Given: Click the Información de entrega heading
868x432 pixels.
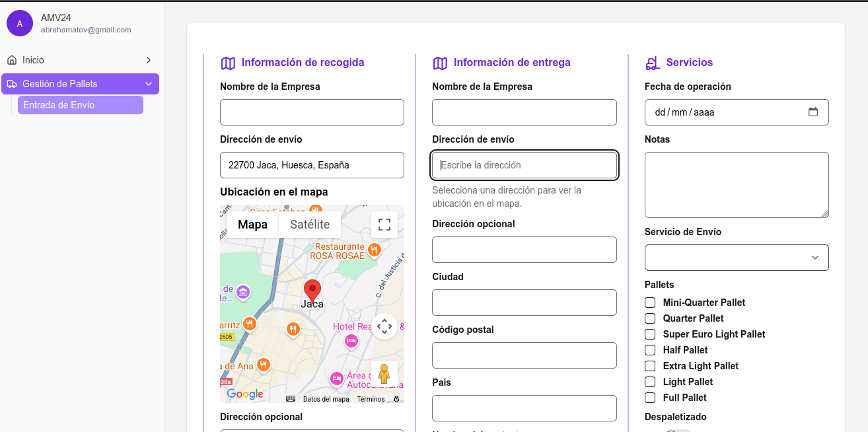Looking at the screenshot, I should click(512, 62).
